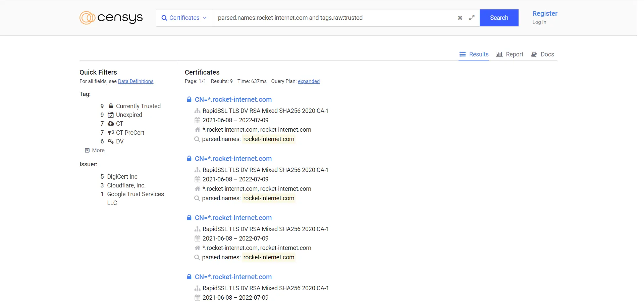Click the CT PreCert megaphone icon

[111, 133]
